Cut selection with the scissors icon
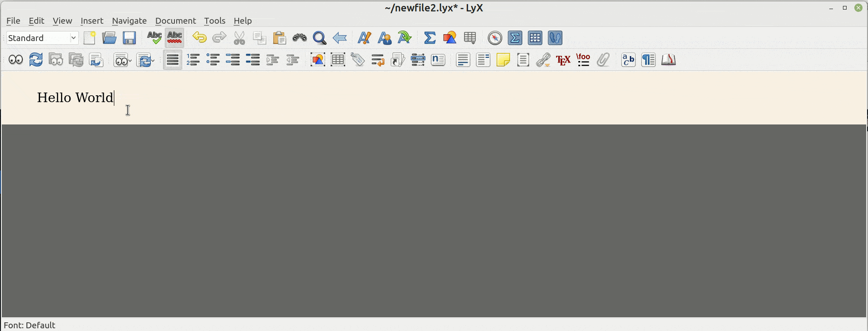 (x=240, y=38)
